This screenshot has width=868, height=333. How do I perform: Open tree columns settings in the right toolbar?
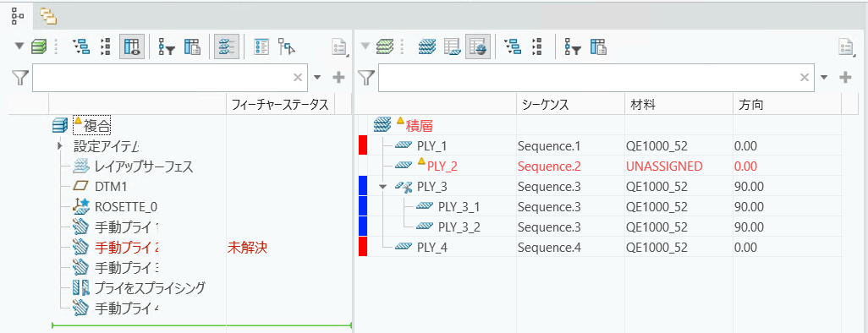click(x=598, y=47)
